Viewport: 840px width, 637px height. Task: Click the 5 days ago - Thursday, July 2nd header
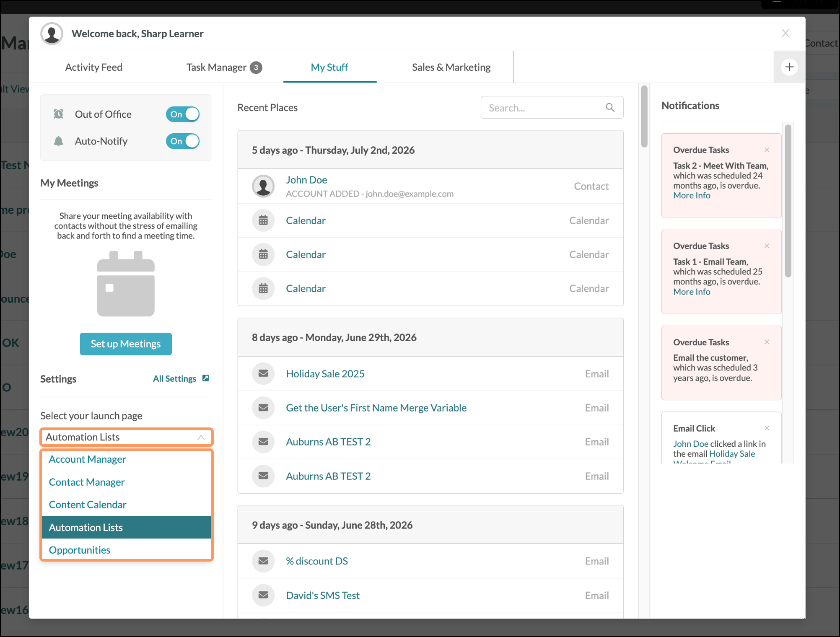(430, 150)
